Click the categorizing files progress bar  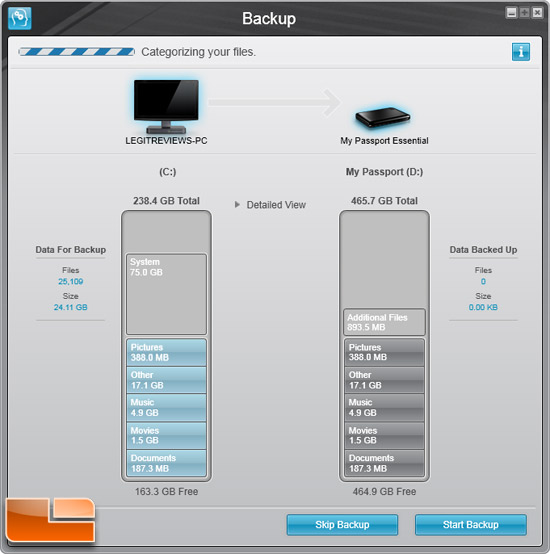point(77,52)
